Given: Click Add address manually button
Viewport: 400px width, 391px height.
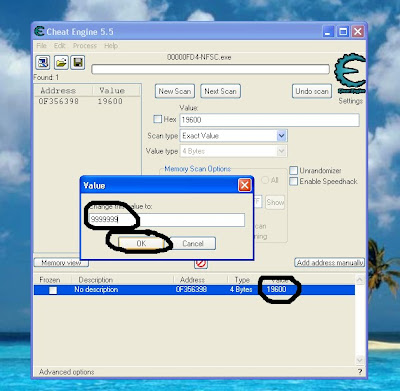Looking at the screenshot, I should coord(330,263).
